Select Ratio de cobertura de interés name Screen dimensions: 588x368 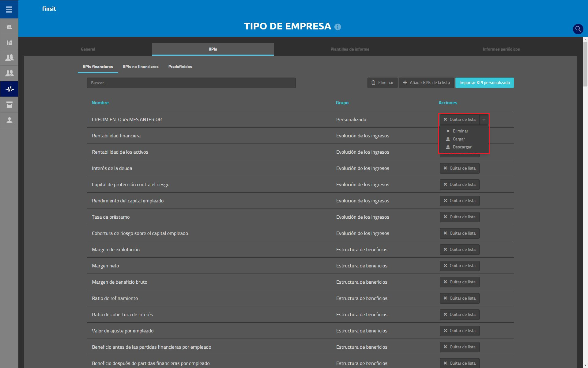(122, 315)
